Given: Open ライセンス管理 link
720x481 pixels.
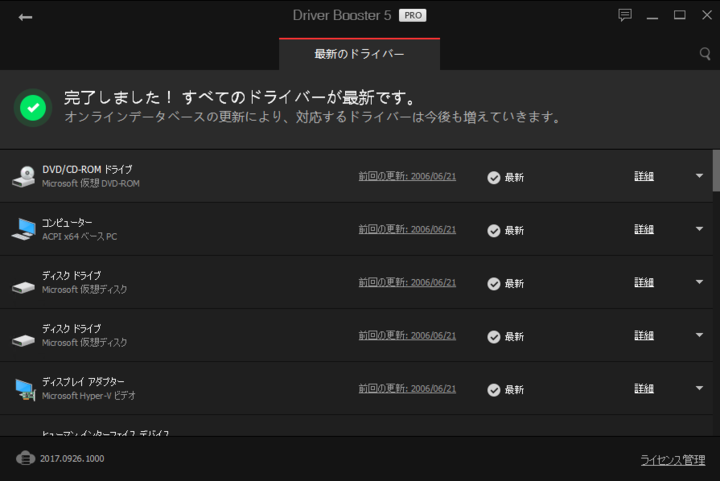Looking at the screenshot, I should click(672, 460).
